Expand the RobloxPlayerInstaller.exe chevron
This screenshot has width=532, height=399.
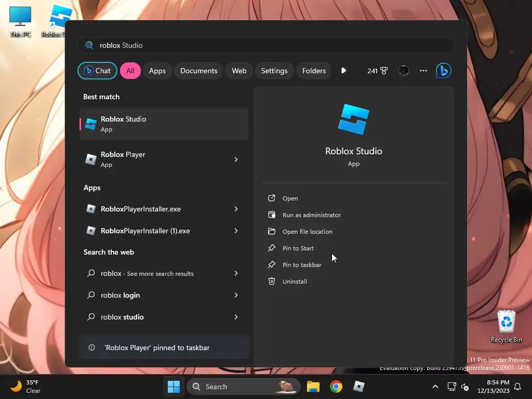tap(236, 209)
